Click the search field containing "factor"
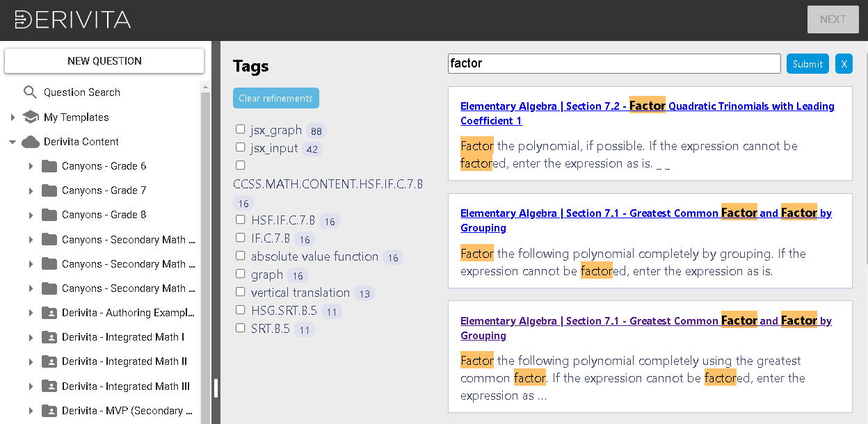This screenshot has width=868, height=424. [x=613, y=63]
